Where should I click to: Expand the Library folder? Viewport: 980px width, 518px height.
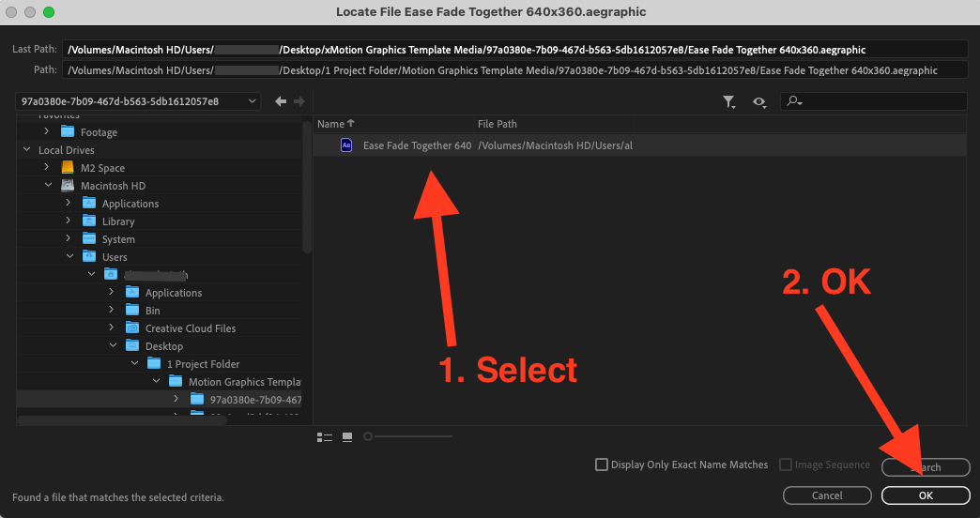coord(68,221)
